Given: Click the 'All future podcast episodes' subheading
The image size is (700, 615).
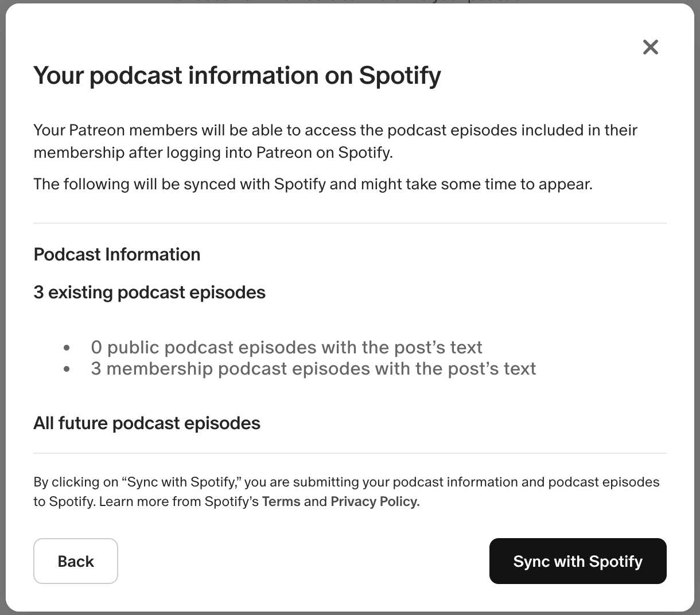Looking at the screenshot, I should point(147,423).
